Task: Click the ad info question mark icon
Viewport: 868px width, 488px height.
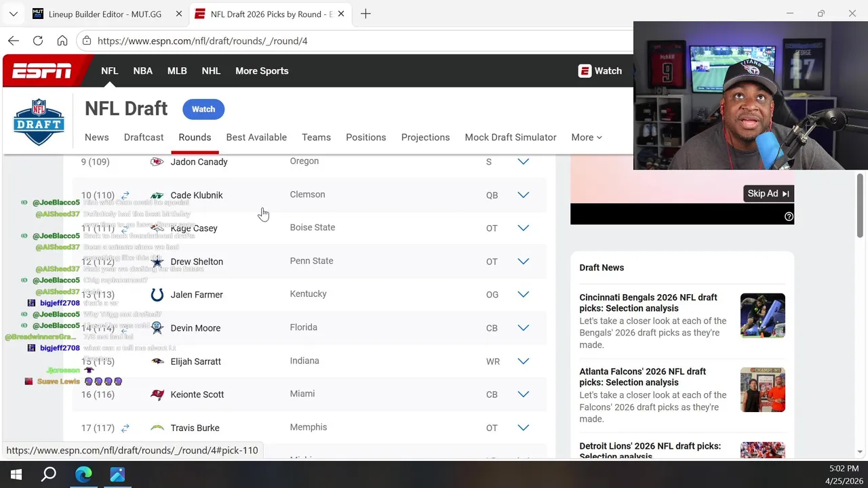Action: coord(789,216)
